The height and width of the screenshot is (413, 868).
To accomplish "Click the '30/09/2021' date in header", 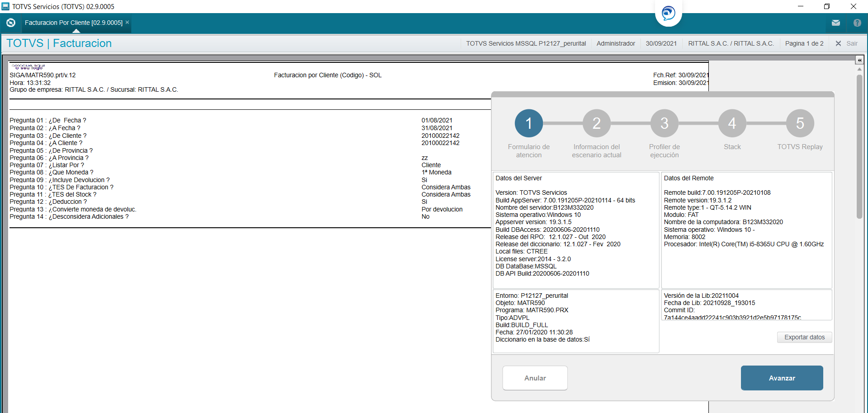I will 661,43.
